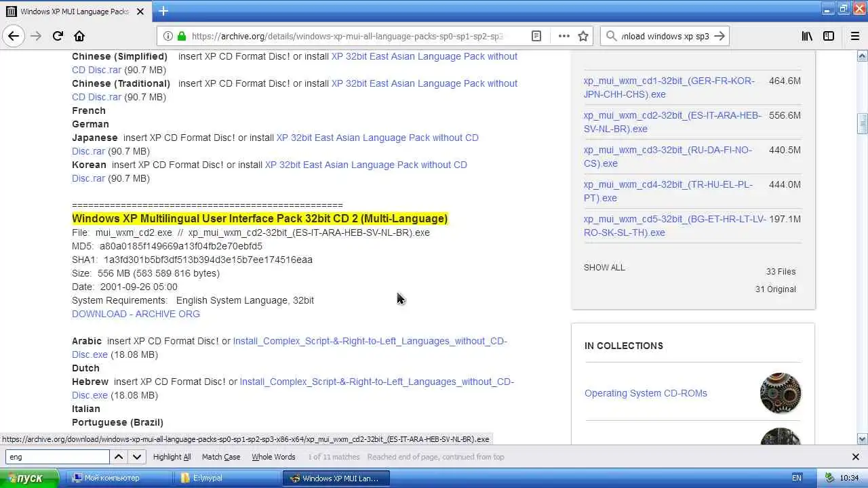
Task: Start search with arrow in search box
Action: [719, 36]
